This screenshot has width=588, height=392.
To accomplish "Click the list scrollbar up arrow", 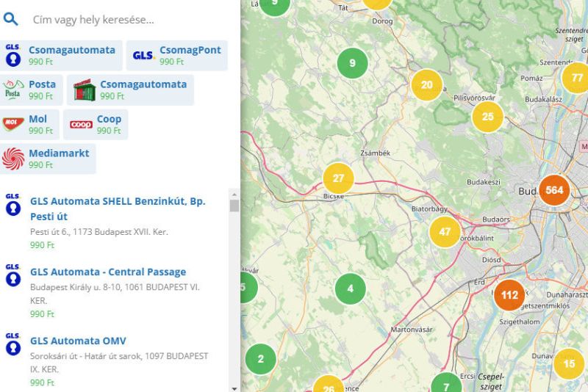I will point(234,195).
